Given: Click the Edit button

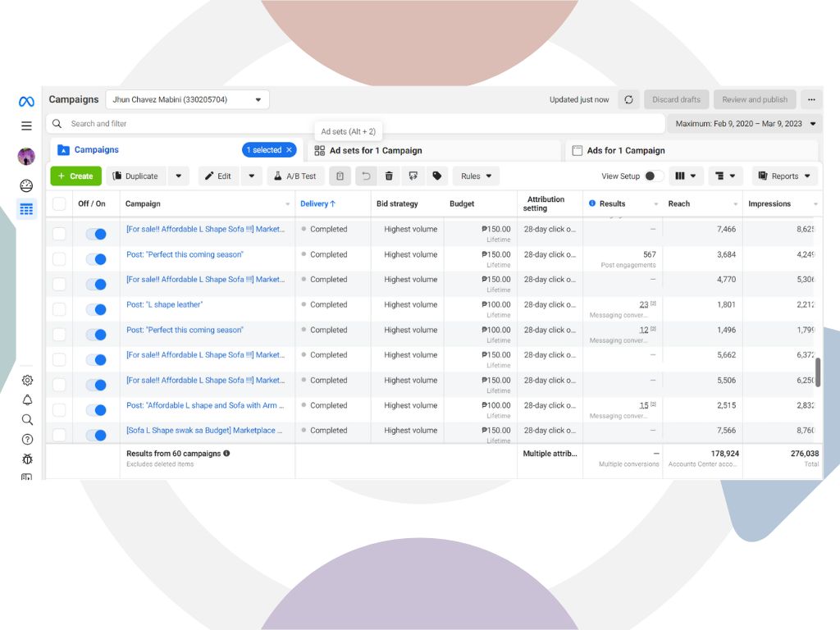Looking at the screenshot, I should tap(218, 176).
